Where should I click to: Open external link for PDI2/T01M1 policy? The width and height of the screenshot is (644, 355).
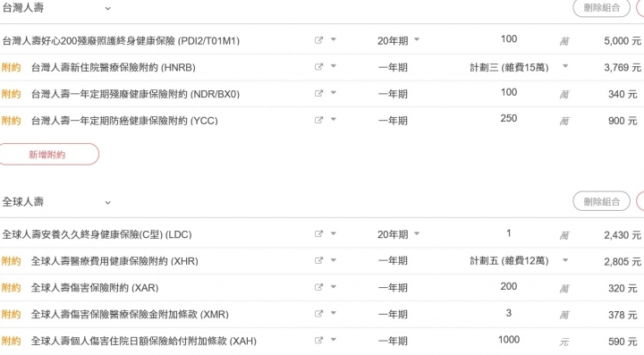[318, 40]
